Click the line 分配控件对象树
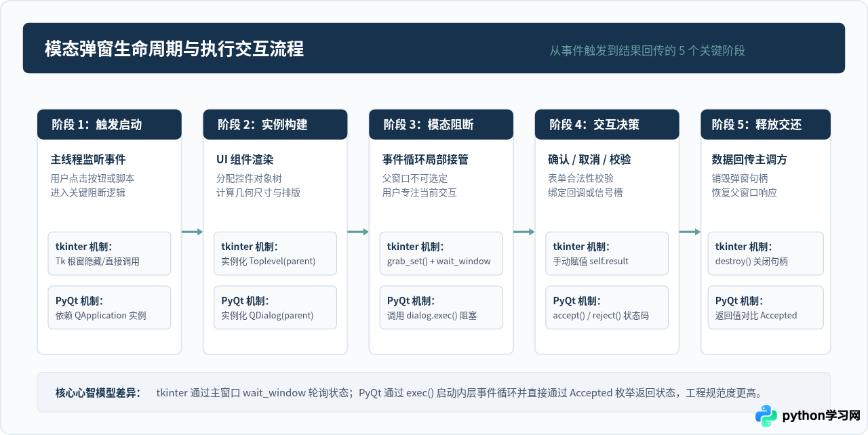Image resolution: width=868 pixels, height=435 pixels. [249, 179]
